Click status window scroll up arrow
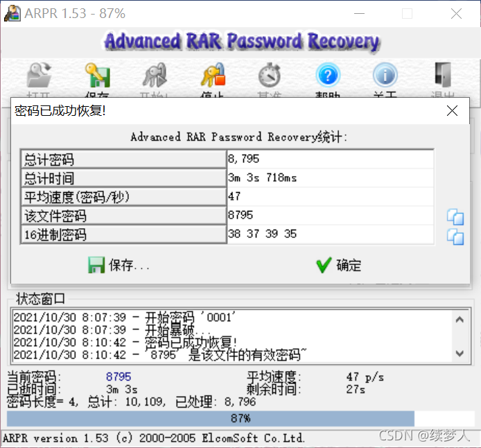Screen dimensions: 481x448 pyautogui.click(x=460, y=320)
